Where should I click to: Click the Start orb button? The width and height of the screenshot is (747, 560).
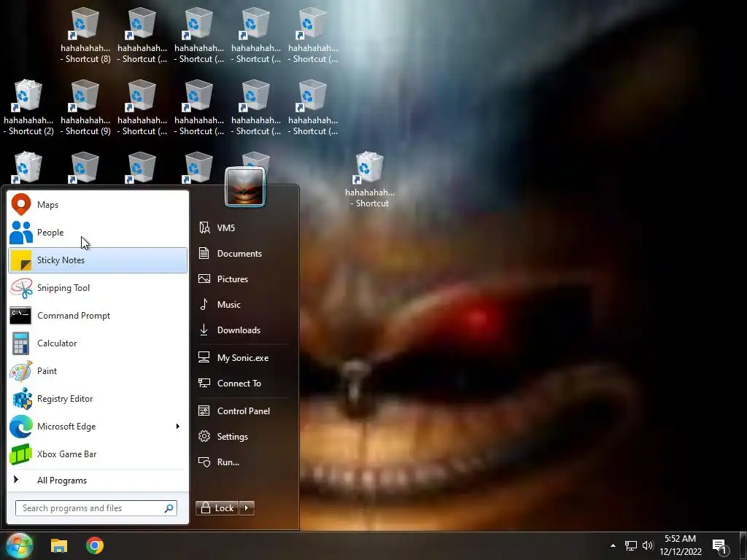coord(20,545)
